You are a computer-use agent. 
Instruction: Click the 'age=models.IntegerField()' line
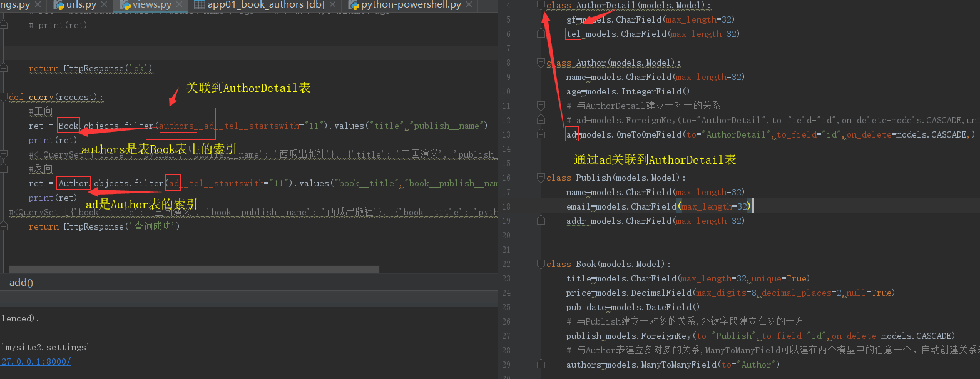pos(628,91)
